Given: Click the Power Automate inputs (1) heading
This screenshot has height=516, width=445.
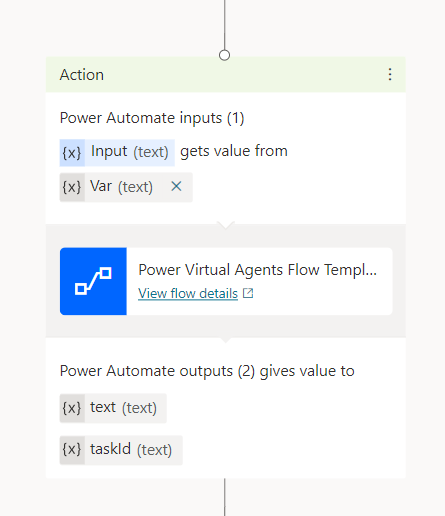Looking at the screenshot, I should point(152,118).
